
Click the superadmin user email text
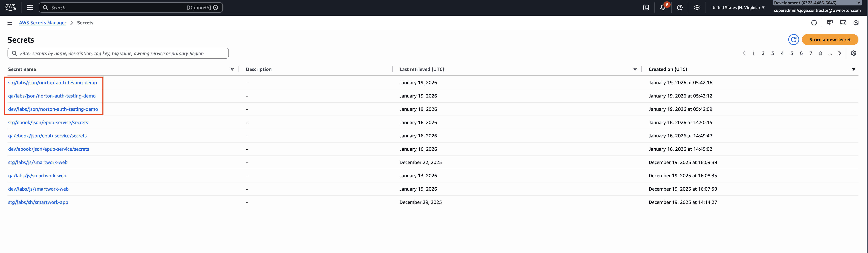click(817, 10)
